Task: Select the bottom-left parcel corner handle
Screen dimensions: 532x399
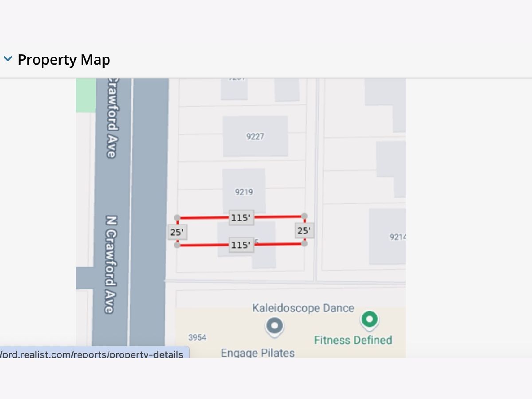Action: click(177, 245)
